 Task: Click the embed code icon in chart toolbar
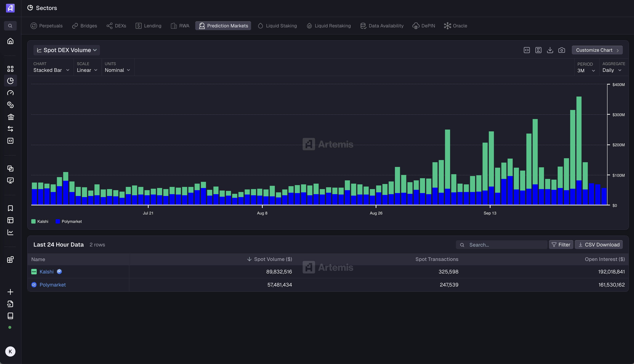point(527,50)
